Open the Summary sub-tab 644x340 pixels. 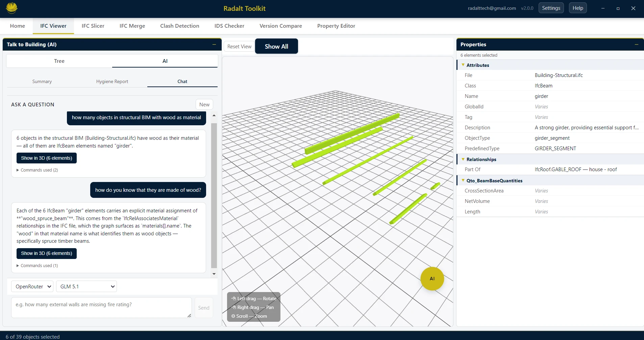(42, 81)
